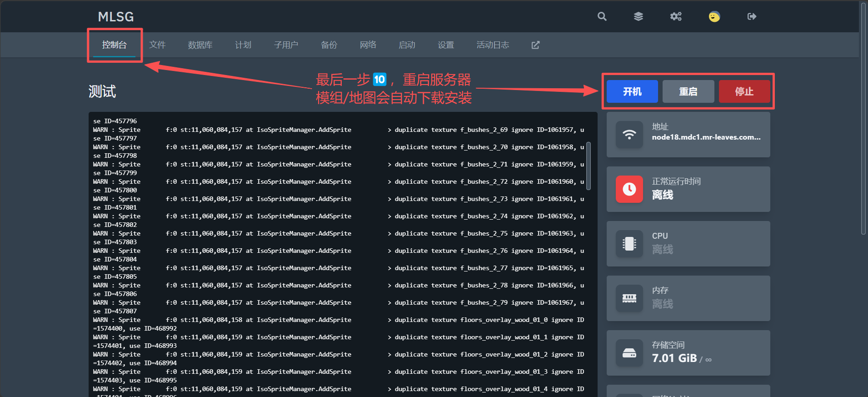Click the 7.01 GiB storage value
The height and width of the screenshot is (397, 868).
(x=674, y=358)
